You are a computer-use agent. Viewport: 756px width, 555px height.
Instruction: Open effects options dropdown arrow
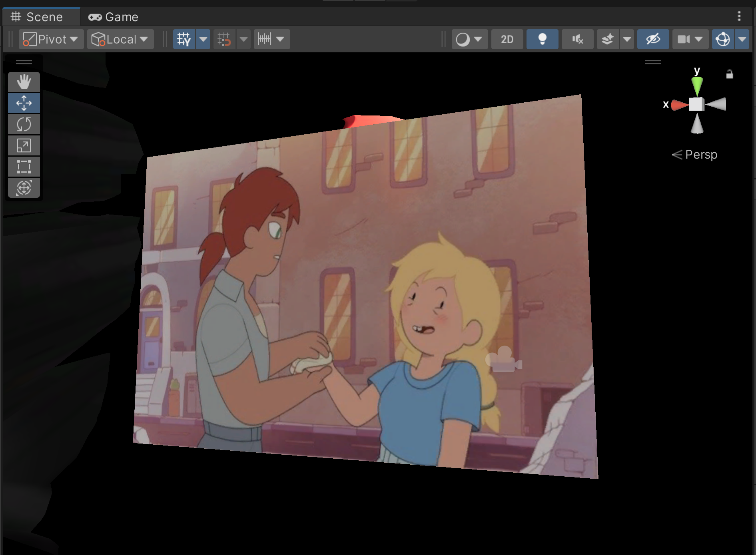click(627, 39)
